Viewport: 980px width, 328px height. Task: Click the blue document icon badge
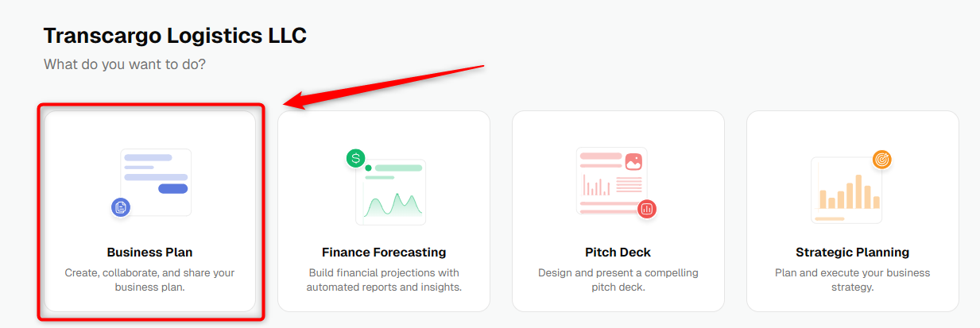click(x=121, y=208)
